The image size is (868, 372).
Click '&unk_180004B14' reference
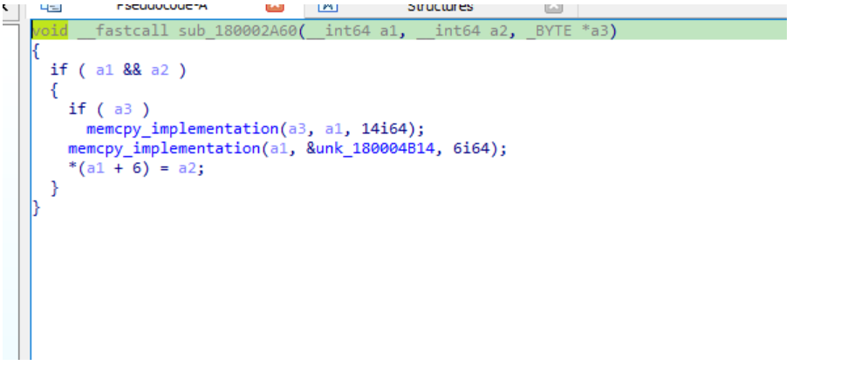[371, 149]
